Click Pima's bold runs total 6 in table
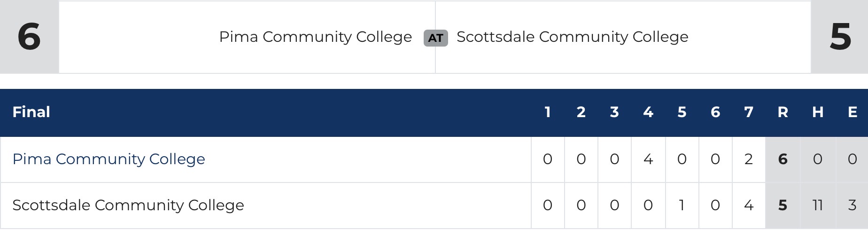868x230 pixels. (783, 159)
